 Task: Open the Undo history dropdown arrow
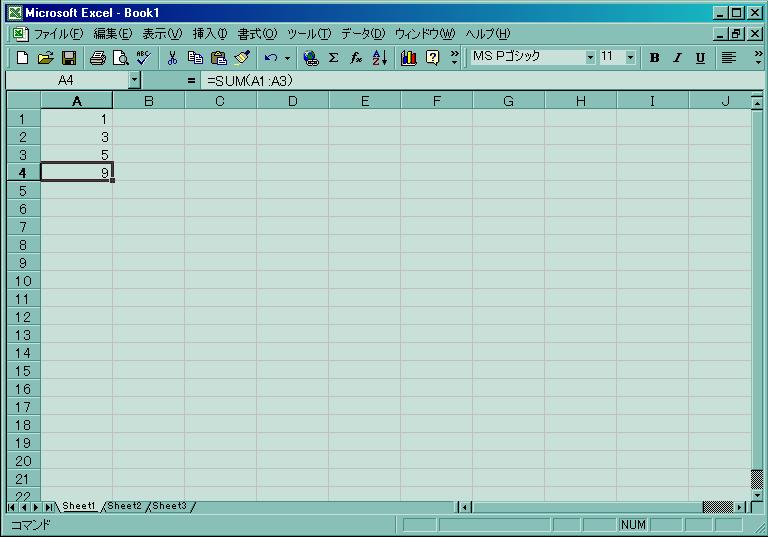pos(288,58)
